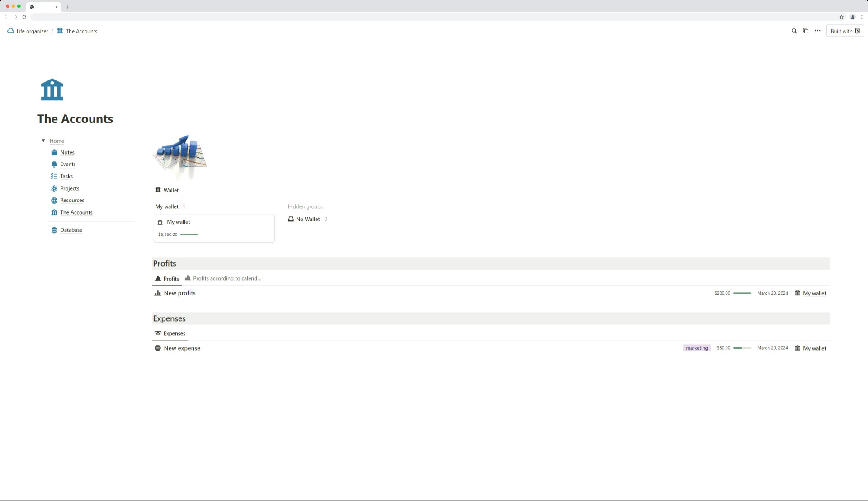The height and width of the screenshot is (501, 868).
Task: Open Resources globe link
Action: (72, 200)
